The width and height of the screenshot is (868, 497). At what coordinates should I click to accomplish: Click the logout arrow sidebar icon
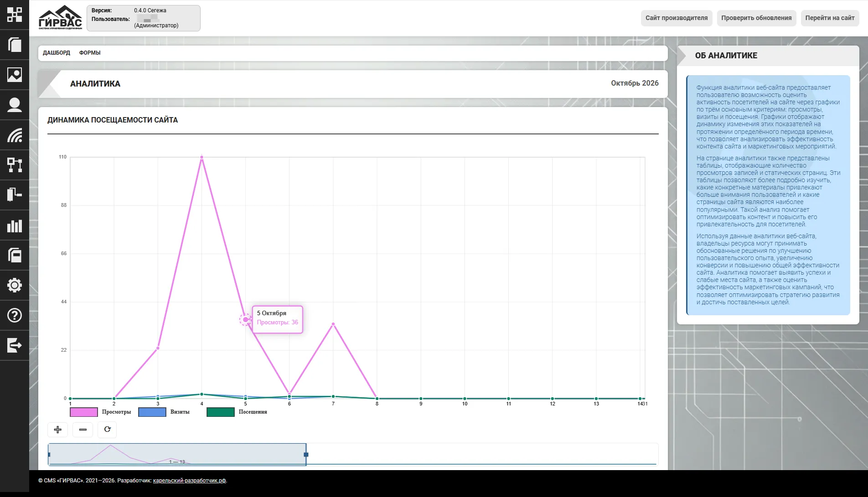(15, 345)
